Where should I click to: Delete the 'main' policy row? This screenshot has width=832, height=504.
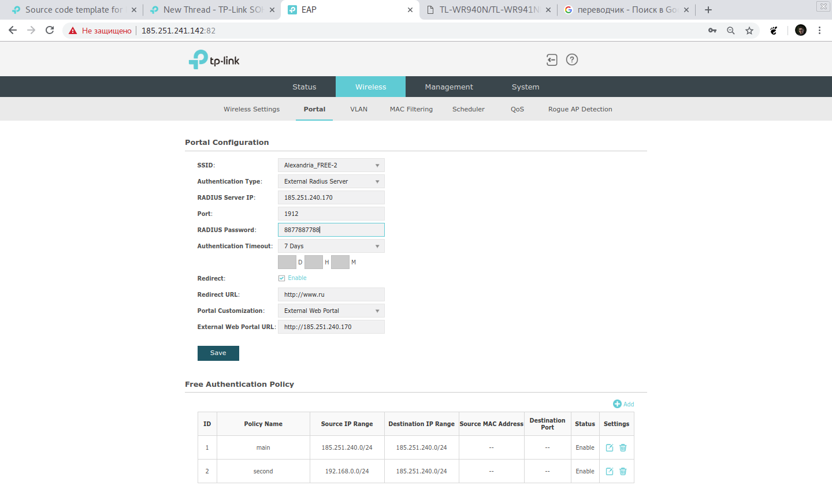[x=623, y=447]
